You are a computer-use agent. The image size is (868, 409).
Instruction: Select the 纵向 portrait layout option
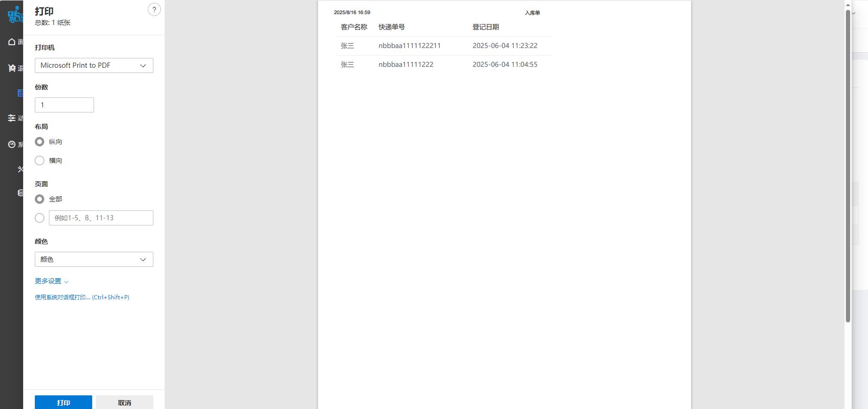click(40, 142)
